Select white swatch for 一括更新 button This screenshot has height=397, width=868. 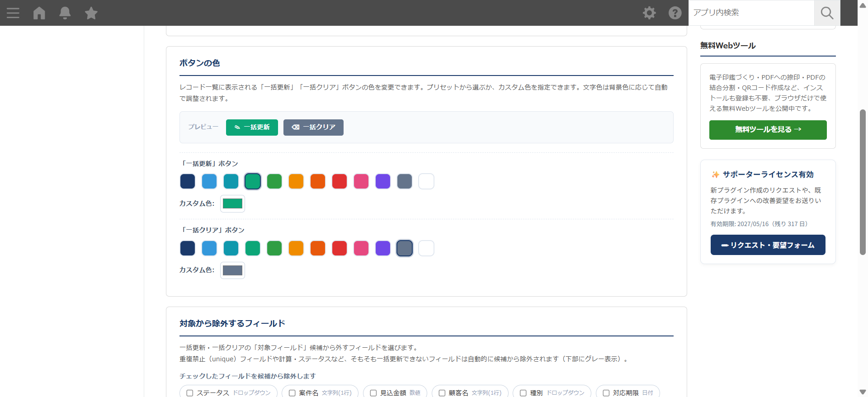click(426, 181)
